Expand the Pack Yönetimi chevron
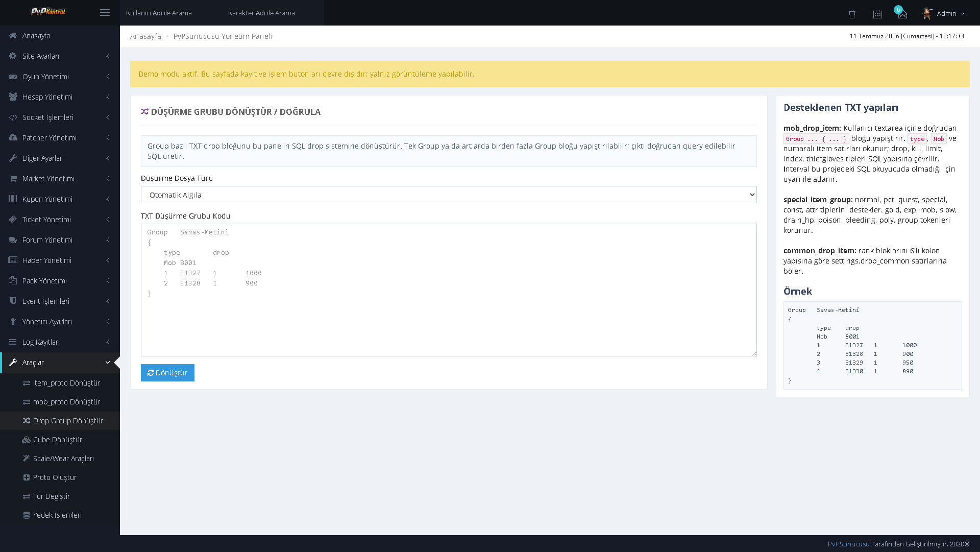This screenshot has width=980, height=552. [108, 281]
